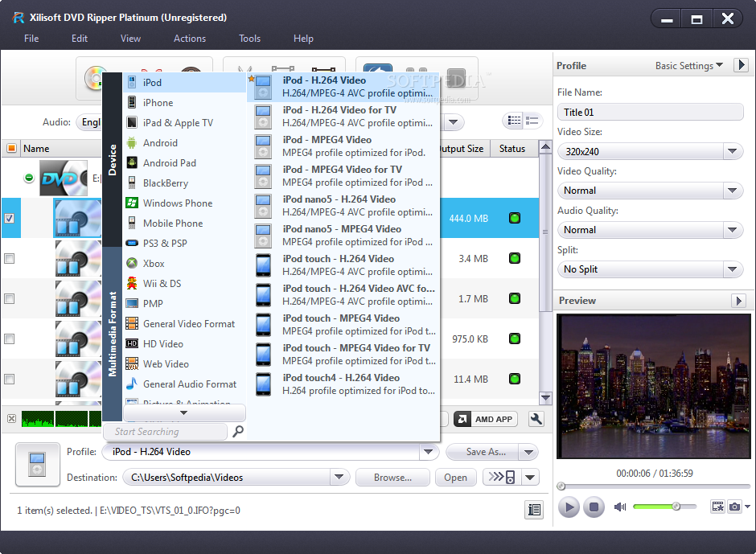The width and height of the screenshot is (756, 554).
Task: Click the PS3 & PSP icon
Action: click(132, 243)
